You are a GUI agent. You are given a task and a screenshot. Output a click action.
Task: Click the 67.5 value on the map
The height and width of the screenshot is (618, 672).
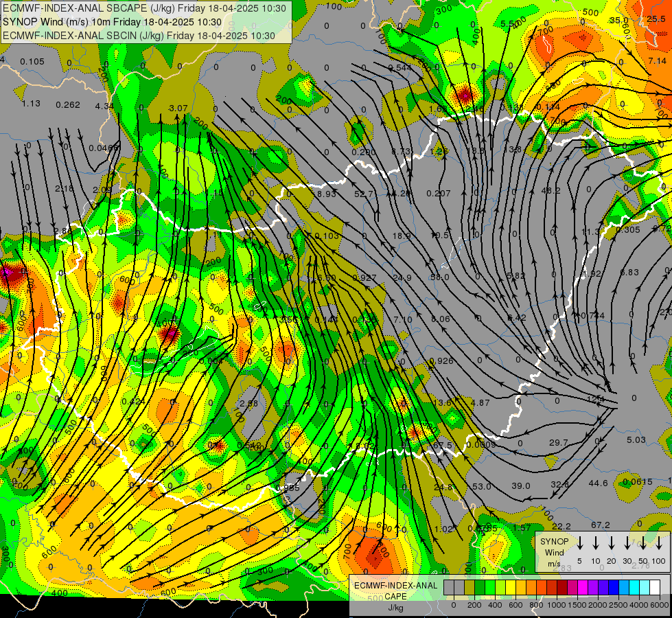pos(442,445)
